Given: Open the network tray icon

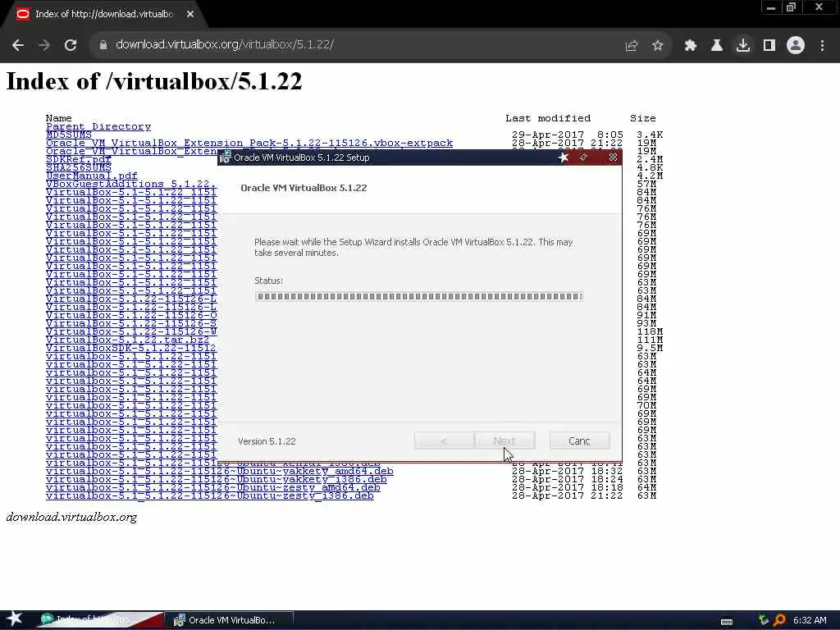Looking at the screenshot, I should tap(764, 620).
